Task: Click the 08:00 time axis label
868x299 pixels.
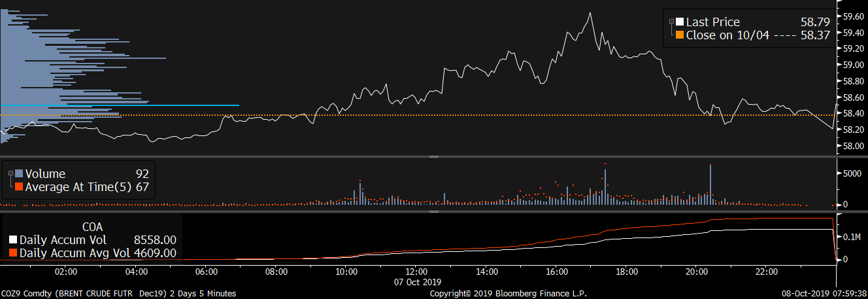Action: [276, 271]
